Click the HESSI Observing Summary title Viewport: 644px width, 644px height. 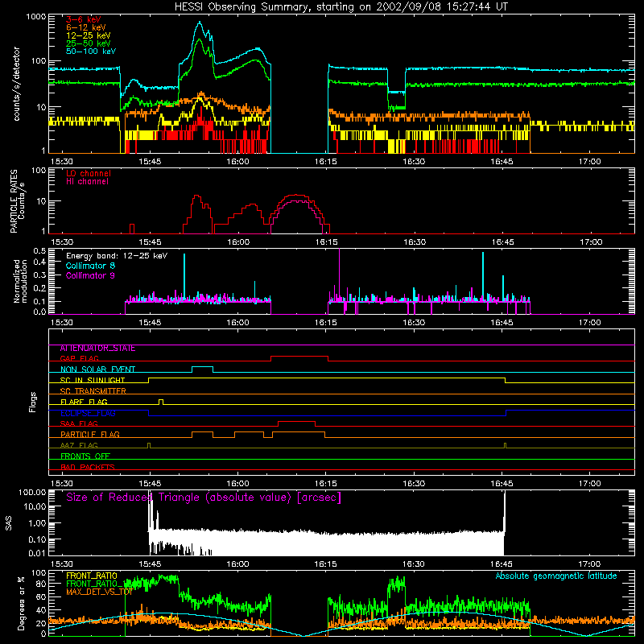point(341,6)
